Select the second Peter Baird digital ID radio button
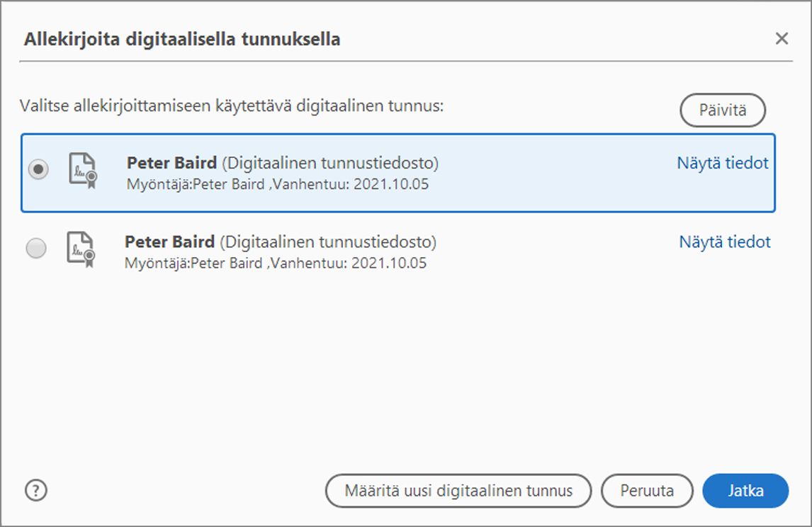Viewport: 812px width, 527px height. click(36, 249)
